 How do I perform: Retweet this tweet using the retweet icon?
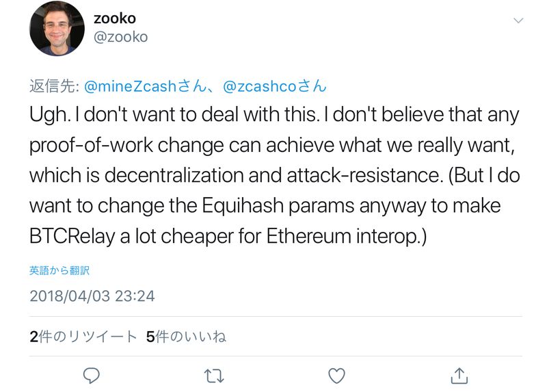click(x=214, y=375)
